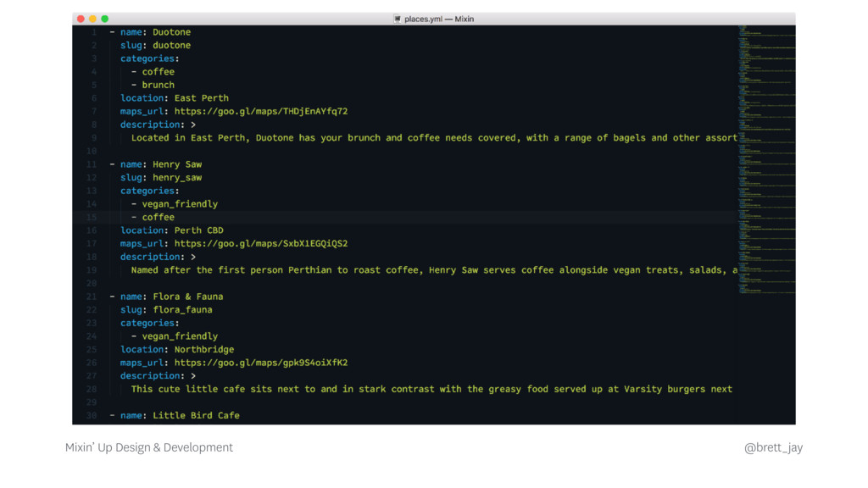Click 'categories:' key on line 13

pyautogui.click(x=149, y=191)
